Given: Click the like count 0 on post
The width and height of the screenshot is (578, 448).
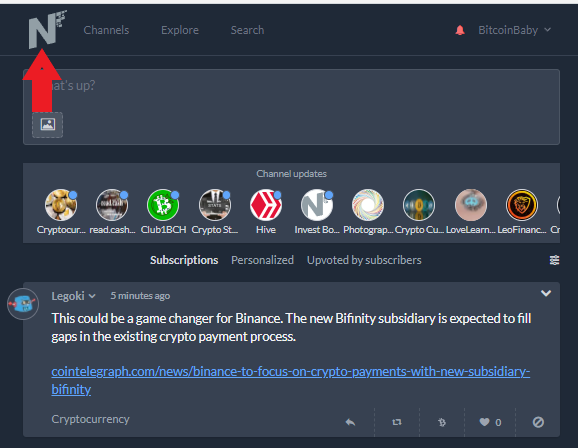Looking at the screenshot, I should coord(498,423).
